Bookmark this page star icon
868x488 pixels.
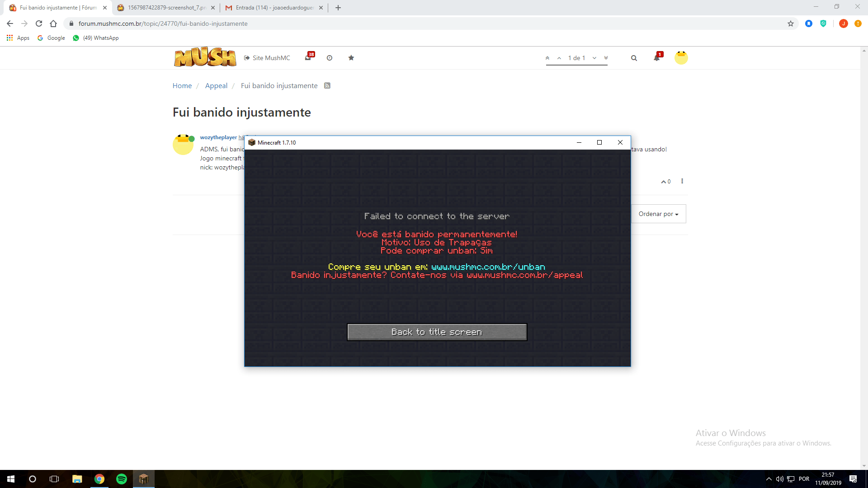[x=791, y=23]
